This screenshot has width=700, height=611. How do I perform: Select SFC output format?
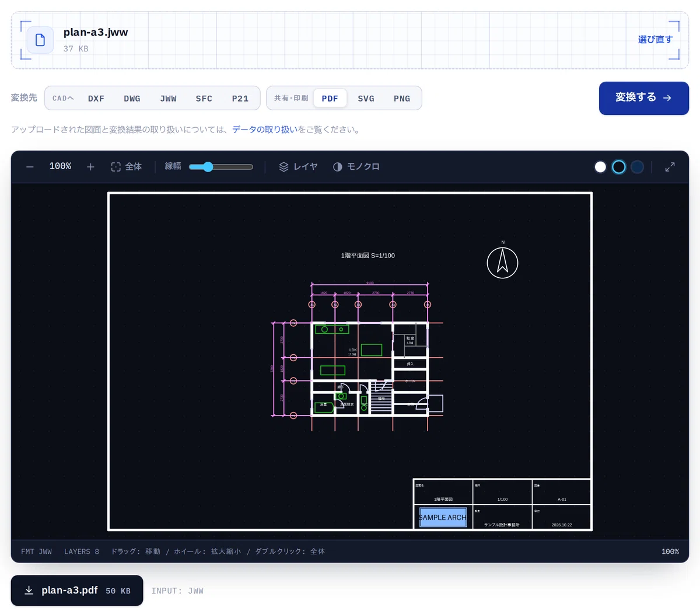(x=204, y=99)
